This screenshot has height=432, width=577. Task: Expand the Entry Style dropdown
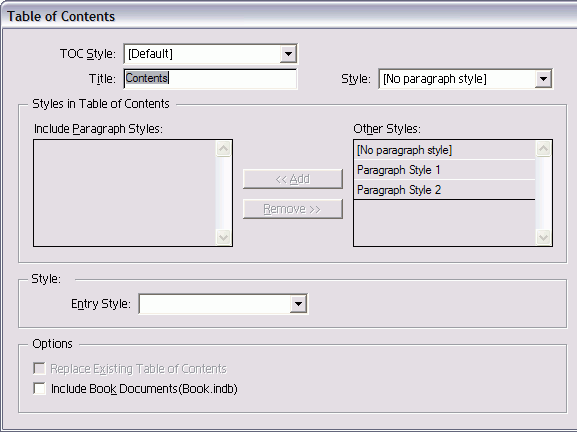pyautogui.click(x=298, y=304)
